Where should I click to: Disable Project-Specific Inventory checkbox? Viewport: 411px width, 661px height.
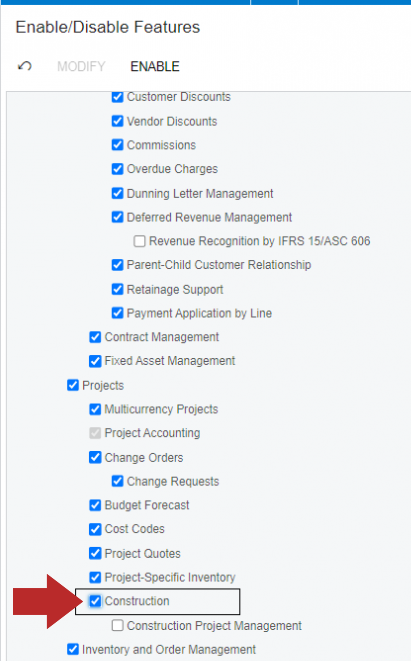point(95,577)
